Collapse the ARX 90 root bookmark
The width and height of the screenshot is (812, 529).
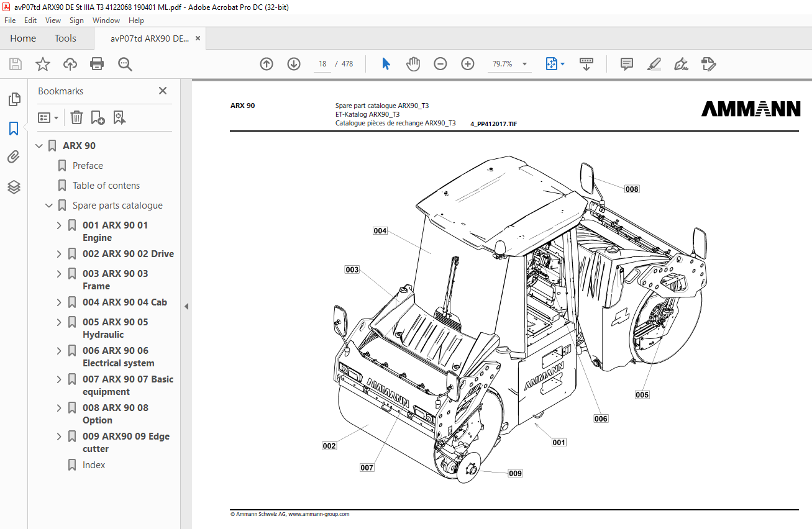[39, 146]
